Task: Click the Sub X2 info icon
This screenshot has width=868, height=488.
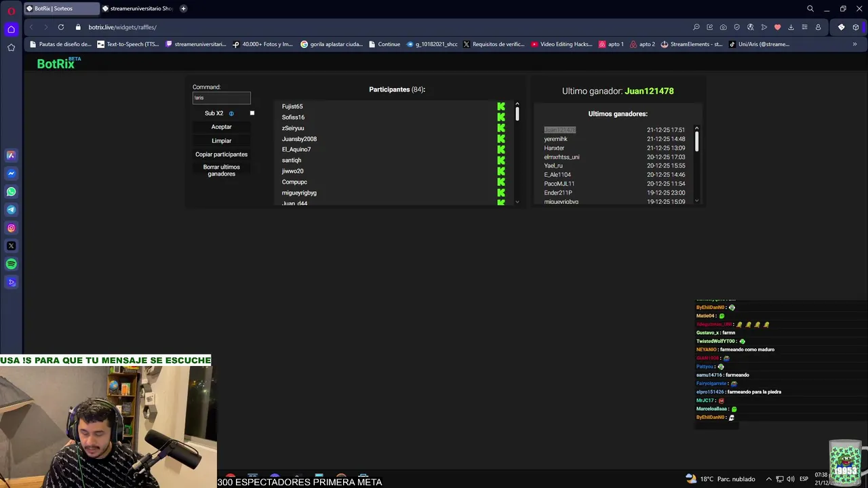Action: click(231, 113)
